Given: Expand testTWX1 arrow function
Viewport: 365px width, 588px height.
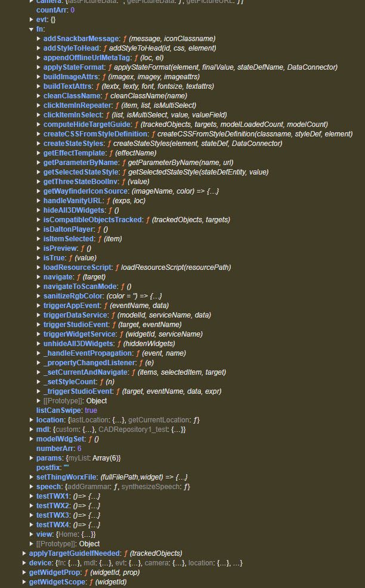Looking at the screenshot, I should click(x=32, y=496).
